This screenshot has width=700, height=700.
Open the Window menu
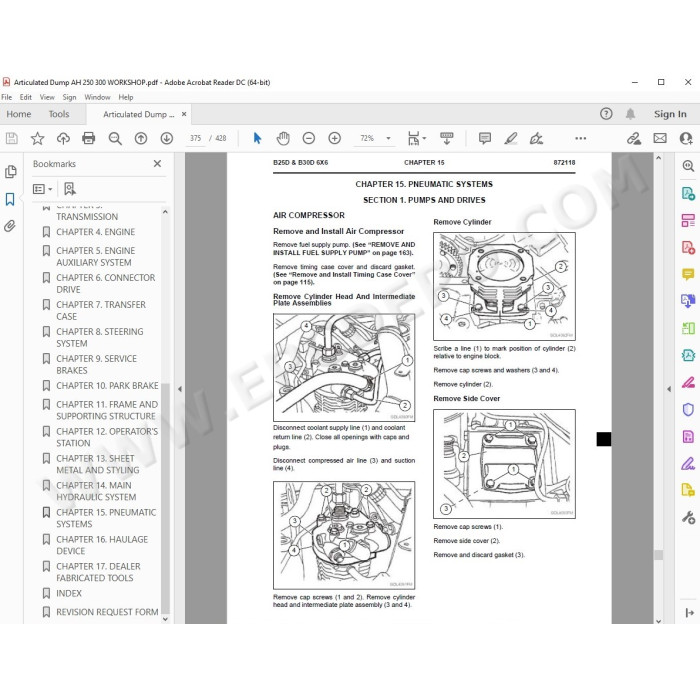97,97
